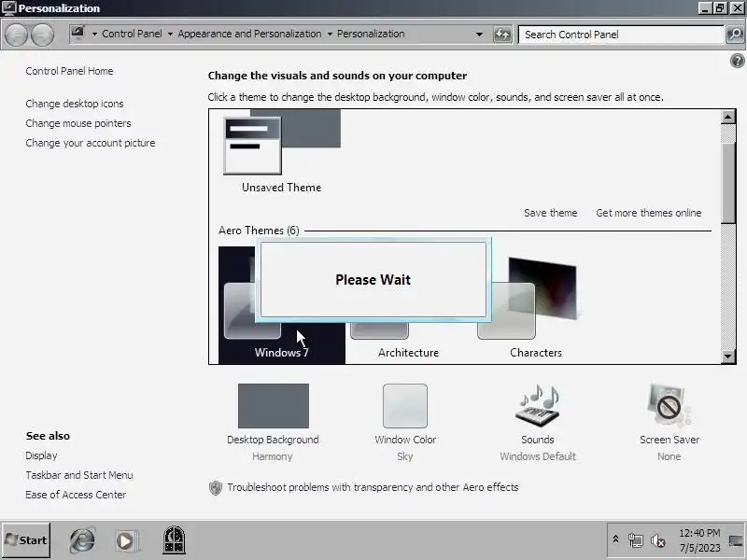
Task: Select the Unsaved Theme thumbnail
Action: click(x=282, y=151)
